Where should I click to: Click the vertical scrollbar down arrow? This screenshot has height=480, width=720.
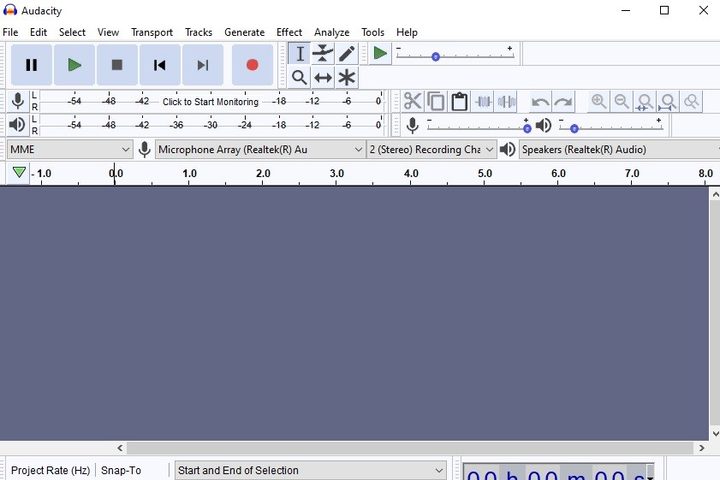pos(715,433)
